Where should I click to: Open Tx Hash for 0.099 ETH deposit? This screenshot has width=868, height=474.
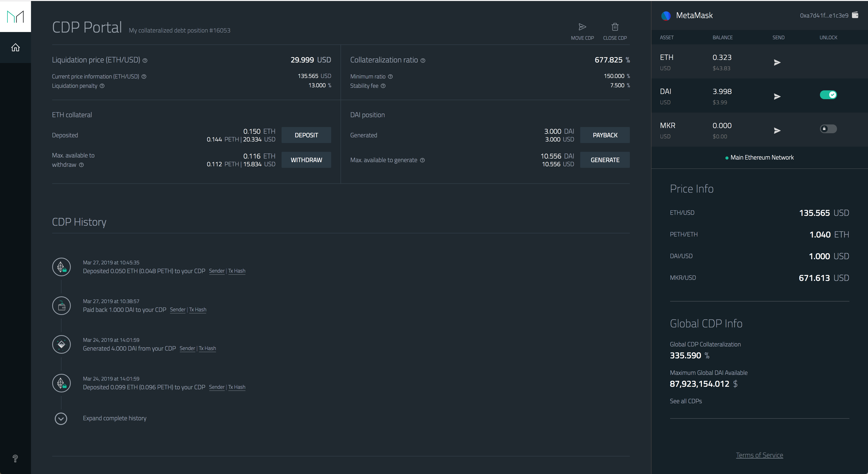tap(237, 387)
